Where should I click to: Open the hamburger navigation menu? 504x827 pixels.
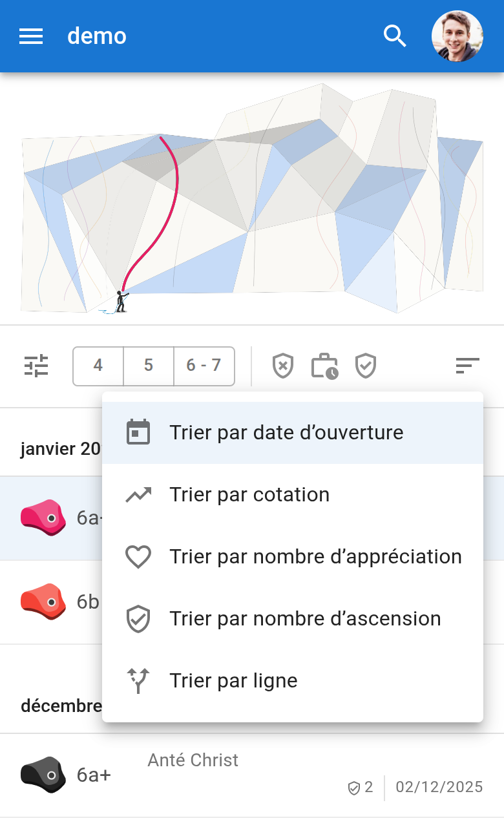[x=31, y=36]
